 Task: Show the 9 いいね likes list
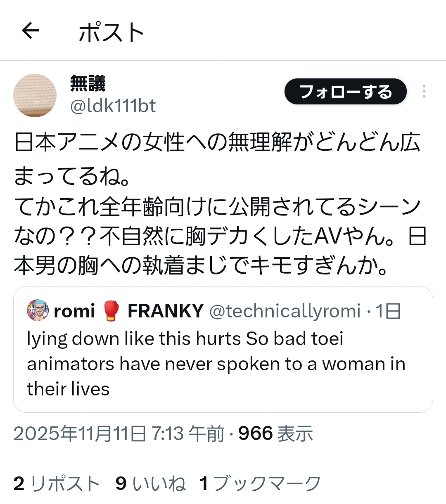pyautogui.click(x=150, y=483)
